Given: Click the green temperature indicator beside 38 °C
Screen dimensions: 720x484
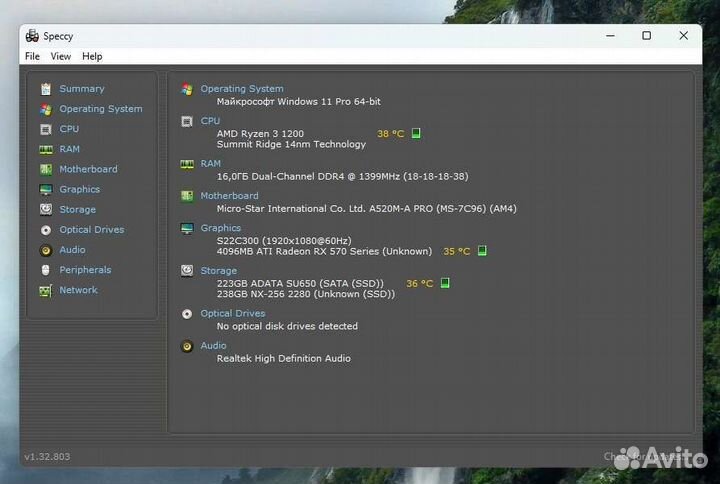Looking at the screenshot, I should [x=416, y=133].
